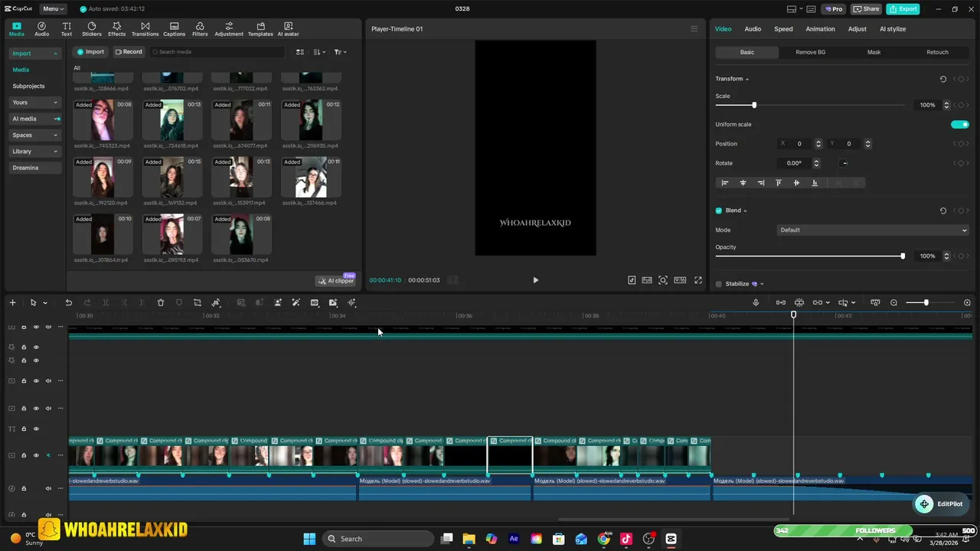980x551 pixels.
Task: Toggle the Uniform scale switch
Action: [x=959, y=125]
